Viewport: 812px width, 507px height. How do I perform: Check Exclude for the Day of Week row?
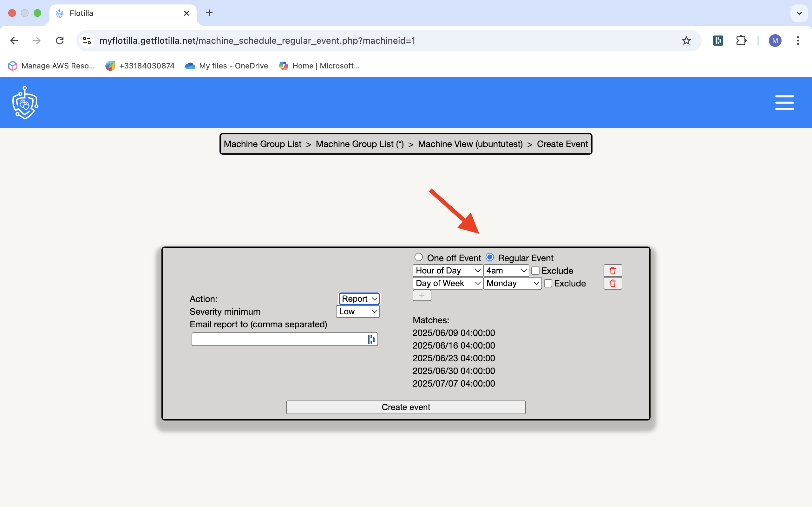coord(548,283)
